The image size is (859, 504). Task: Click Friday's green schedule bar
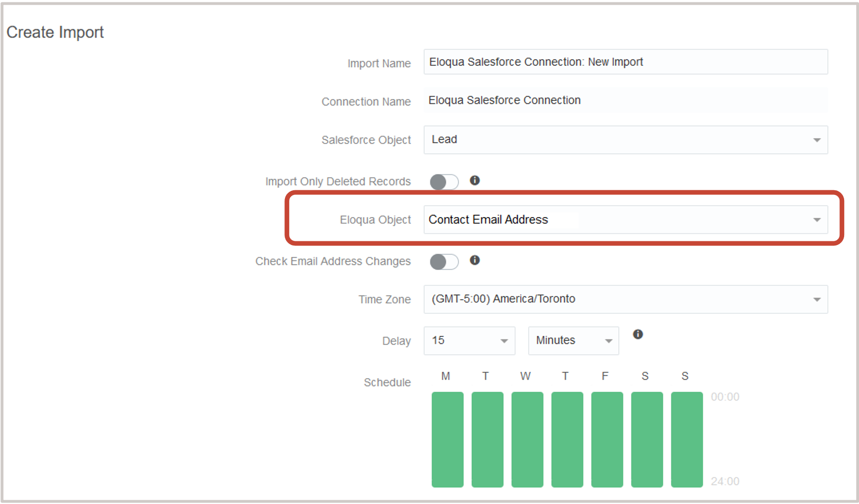607,439
